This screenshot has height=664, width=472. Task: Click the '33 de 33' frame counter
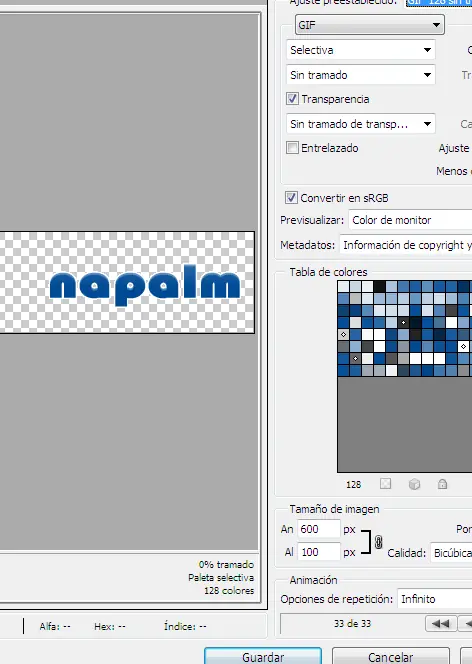point(352,623)
